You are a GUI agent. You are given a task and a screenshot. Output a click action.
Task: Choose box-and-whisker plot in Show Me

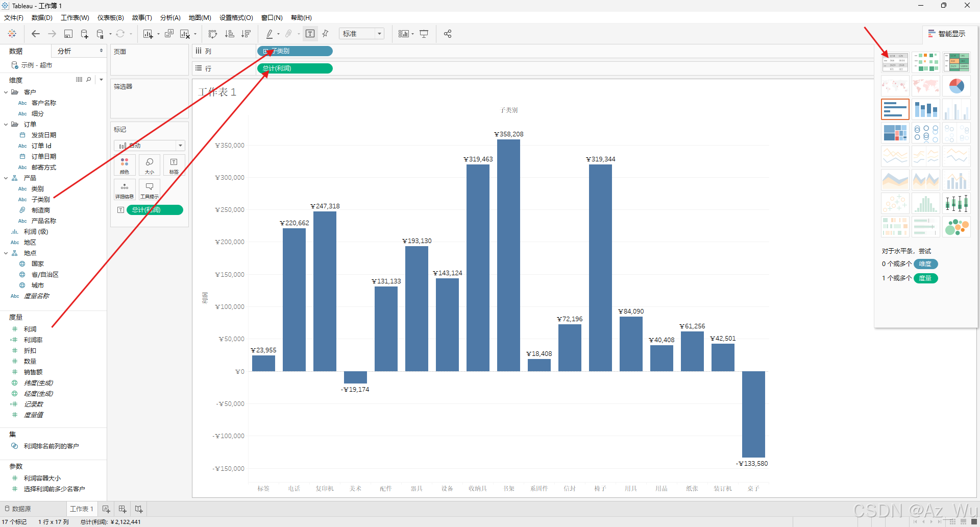click(x=957, y=203)
